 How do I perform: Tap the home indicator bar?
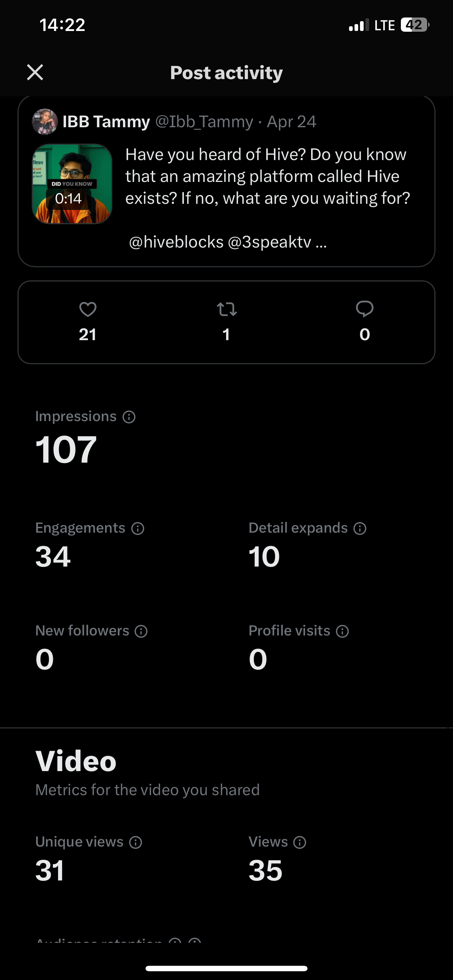coord(226,968)
